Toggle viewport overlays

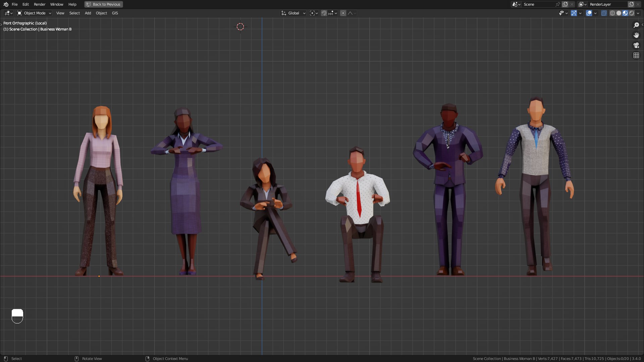pos(589,13)
